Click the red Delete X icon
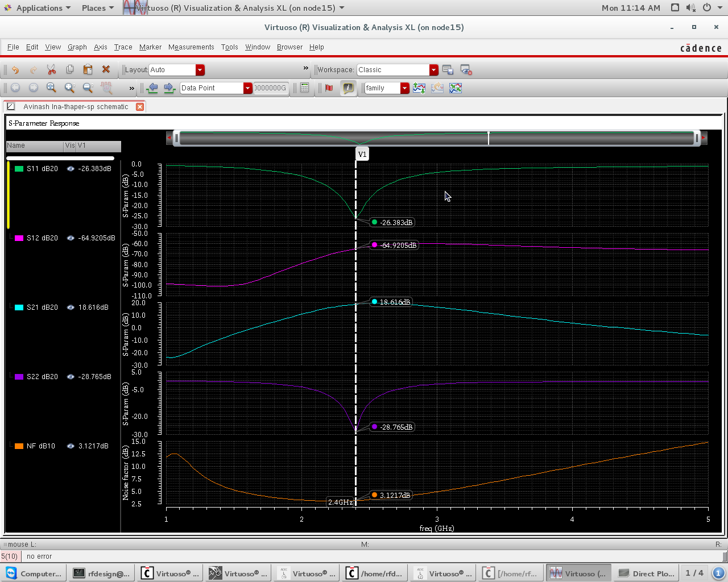This screenshot has height=582, width=728. click(x=106, y=70)
